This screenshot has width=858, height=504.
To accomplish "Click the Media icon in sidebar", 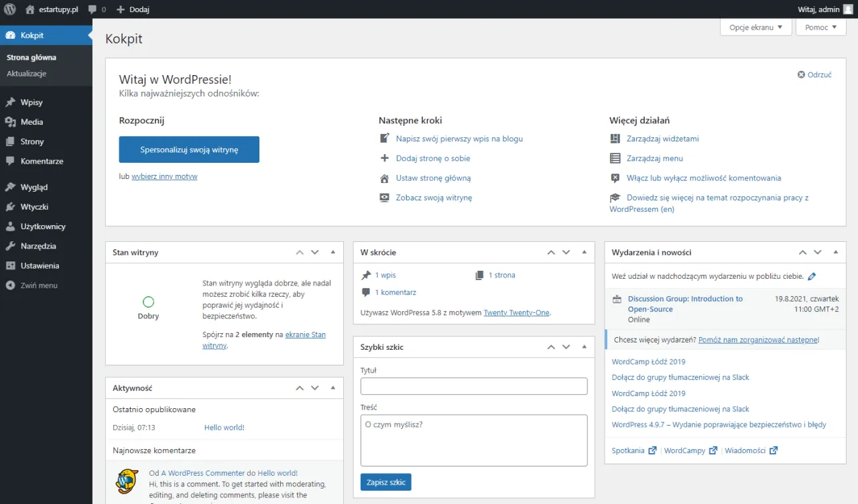I will 10,122.
